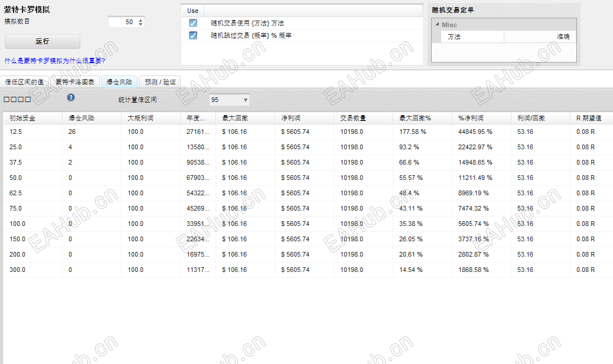Select the row with initial capital 200.0
The image size is (613, 364).
tap(308, 255)
